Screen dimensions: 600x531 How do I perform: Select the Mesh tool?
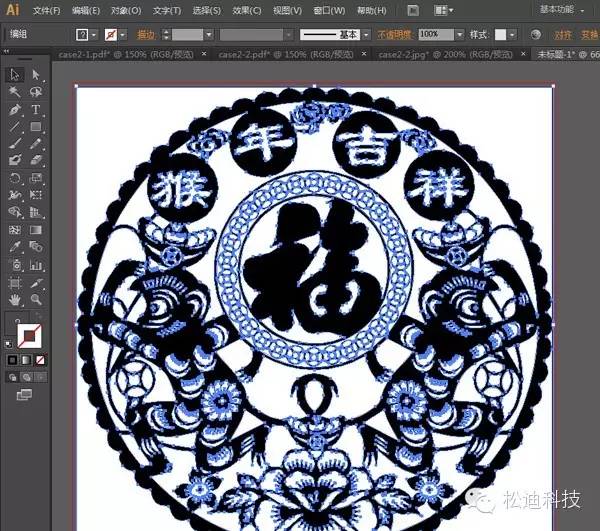[15, 230]
